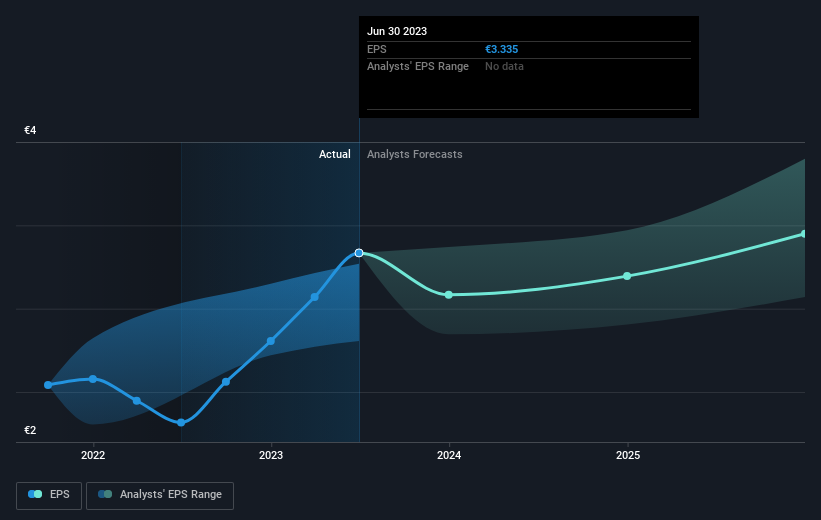Click the 2025 forecast EPS data point
Image resolution: width=821 pixels, height=520 pixels.
pos(627,276)
